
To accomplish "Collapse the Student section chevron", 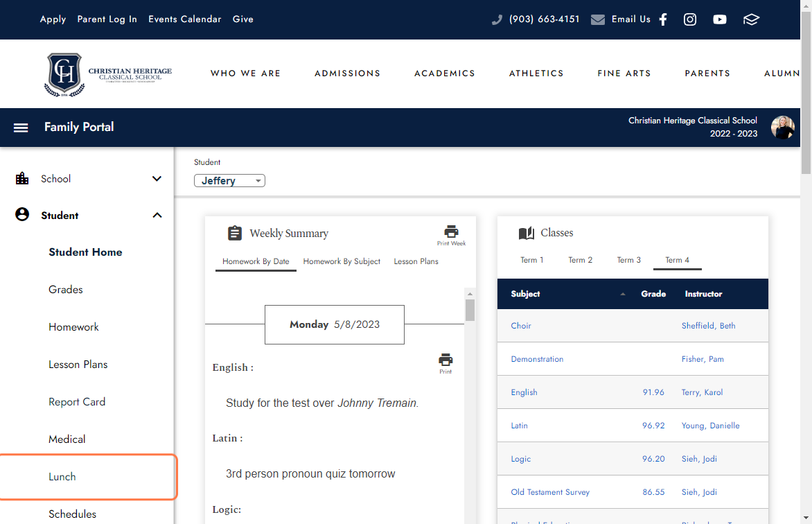I will pos(157,215).
